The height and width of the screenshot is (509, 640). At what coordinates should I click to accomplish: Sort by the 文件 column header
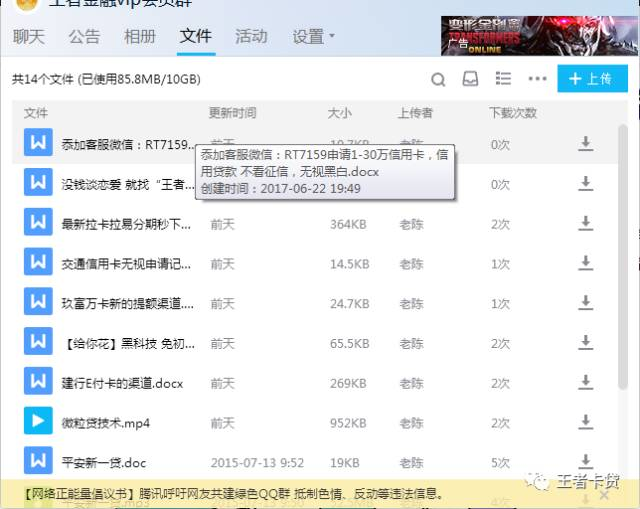click(x=36, y=113)
